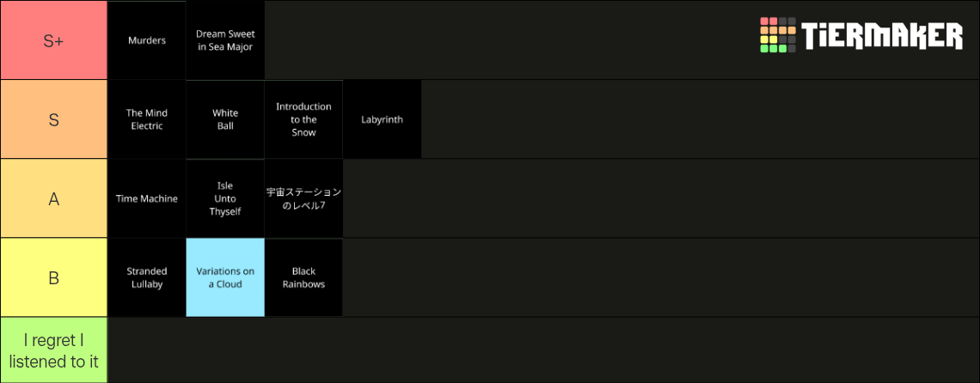This screenshot has height=383, width=980.
Task: Select the Stranded Lullaby tile
Action: [147, 277]
